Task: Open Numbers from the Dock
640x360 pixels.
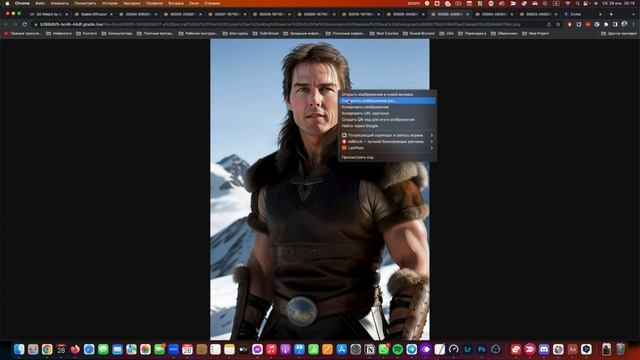Action: [x=313, y=349]
